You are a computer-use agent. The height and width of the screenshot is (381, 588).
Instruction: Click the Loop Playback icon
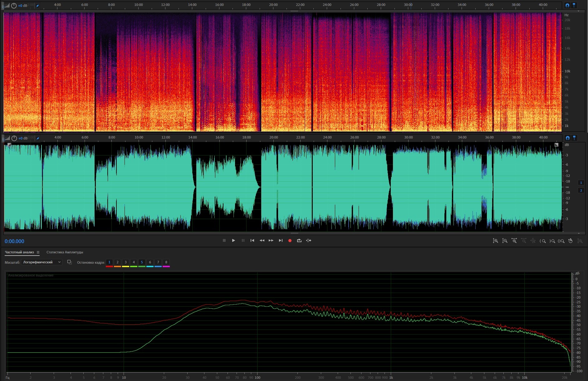(299, 241)
